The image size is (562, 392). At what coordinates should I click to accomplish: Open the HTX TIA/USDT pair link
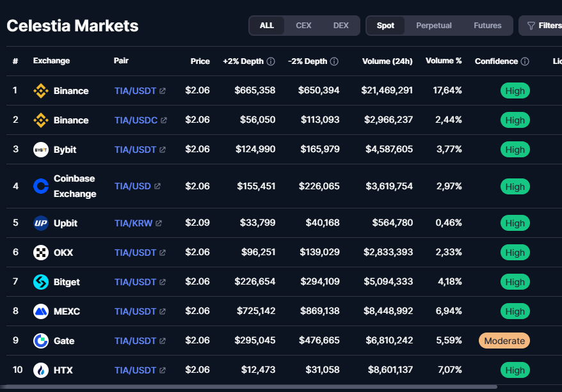point(135,370)
